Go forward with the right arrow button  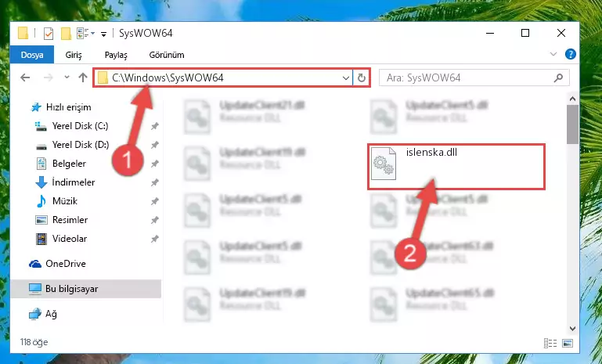pos(49,78)
